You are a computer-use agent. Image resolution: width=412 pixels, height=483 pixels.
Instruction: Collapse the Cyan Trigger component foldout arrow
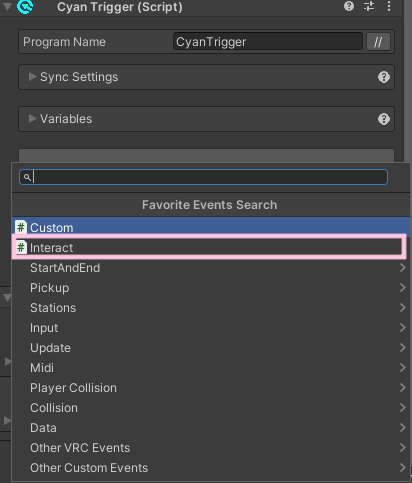(7, 6)
